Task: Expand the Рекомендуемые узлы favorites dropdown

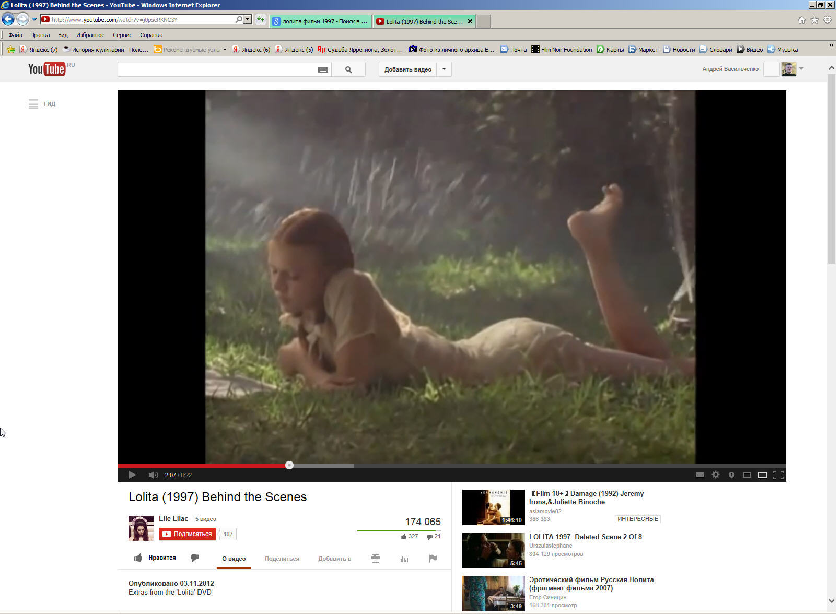Action: point(226,50)
